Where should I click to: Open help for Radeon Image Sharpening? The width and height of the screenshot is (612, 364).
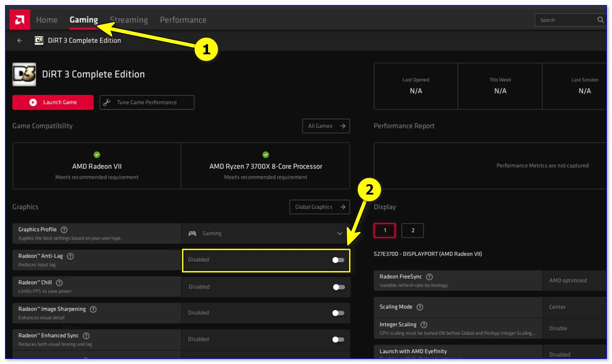tap(93, 309)
